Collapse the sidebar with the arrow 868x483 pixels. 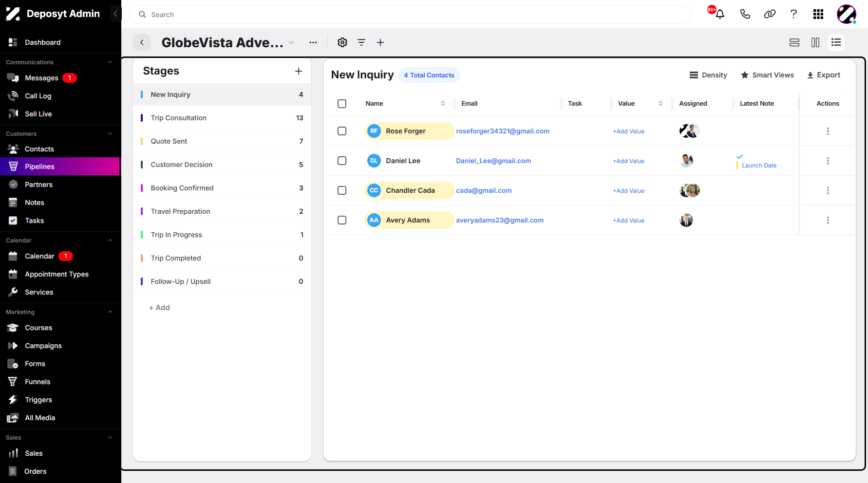[115, 14]
